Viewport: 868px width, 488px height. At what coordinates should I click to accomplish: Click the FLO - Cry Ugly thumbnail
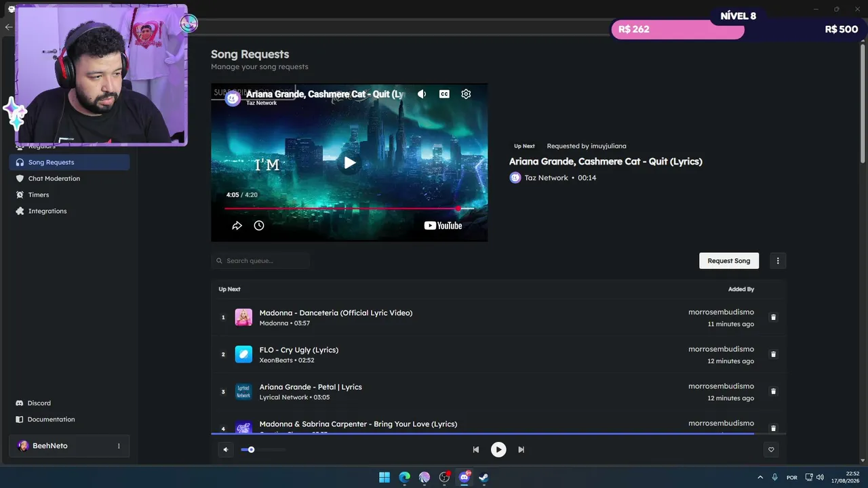tap(243, 354)
